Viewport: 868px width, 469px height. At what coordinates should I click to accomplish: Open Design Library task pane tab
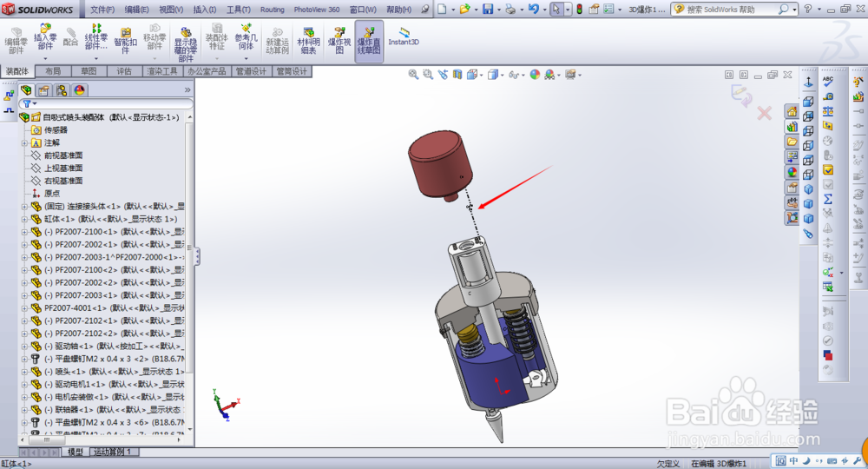pyautogui.click(x=792, y=127)
